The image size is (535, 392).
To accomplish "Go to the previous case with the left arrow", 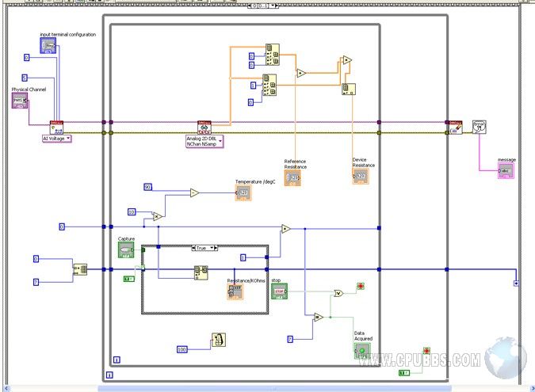I will pos(194,248).
